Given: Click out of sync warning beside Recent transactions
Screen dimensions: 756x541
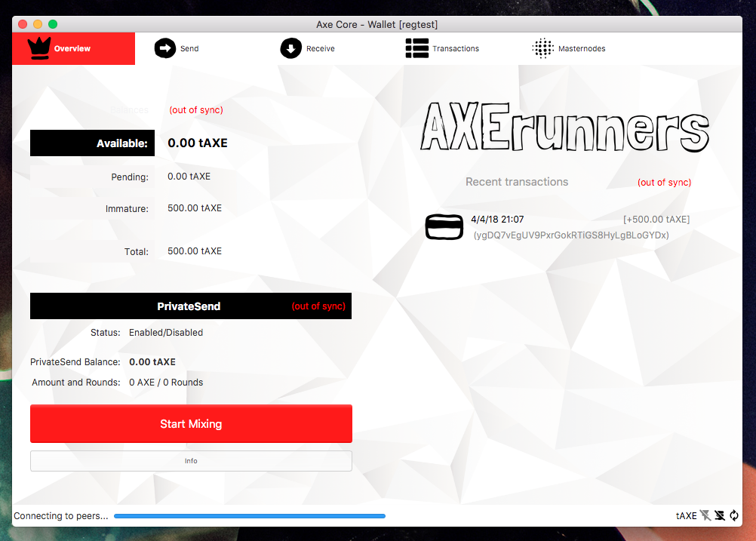Looking at the screenshot, I should tap(665, 183).
